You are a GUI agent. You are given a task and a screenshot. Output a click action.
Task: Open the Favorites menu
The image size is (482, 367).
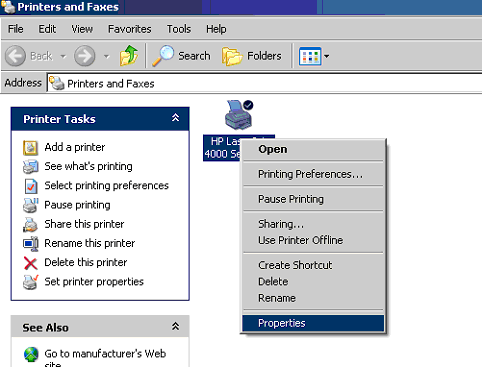[x=130, y=29]
